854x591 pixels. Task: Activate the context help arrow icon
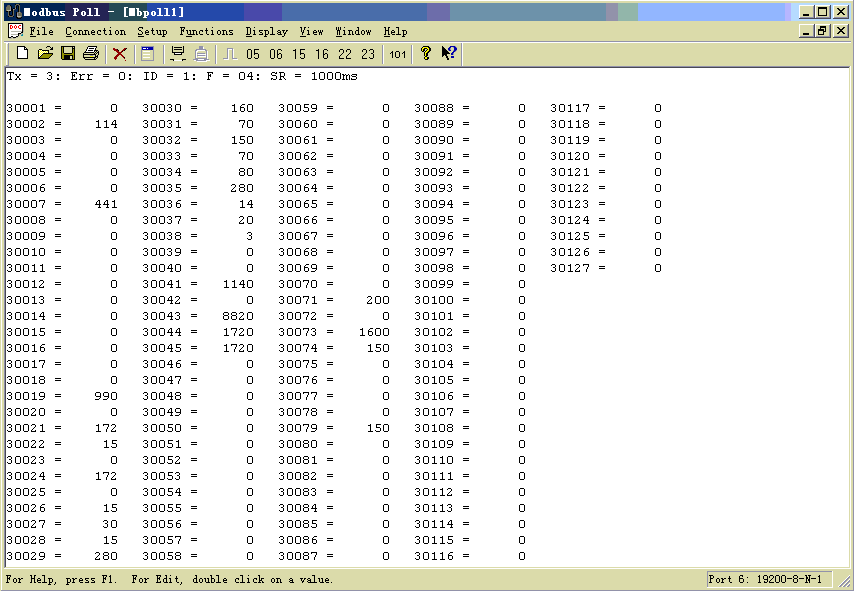click(449, 54)
